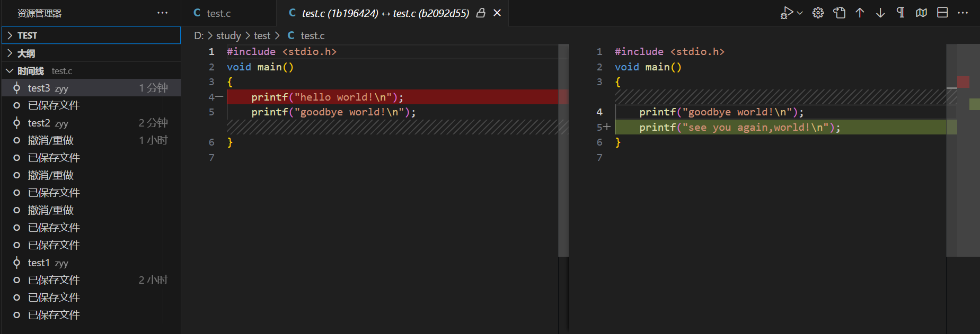Screen dimensions: 980x334
Task: Select the test3 commit in timeline
Action: click(91, 88)
